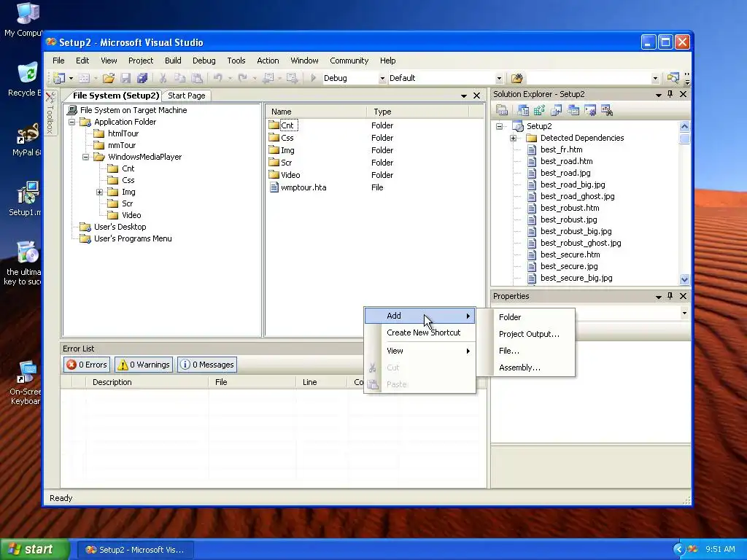Viewport: 747px width, 560px height.
Task: Close the File System editor document tab
Action: 476,96
